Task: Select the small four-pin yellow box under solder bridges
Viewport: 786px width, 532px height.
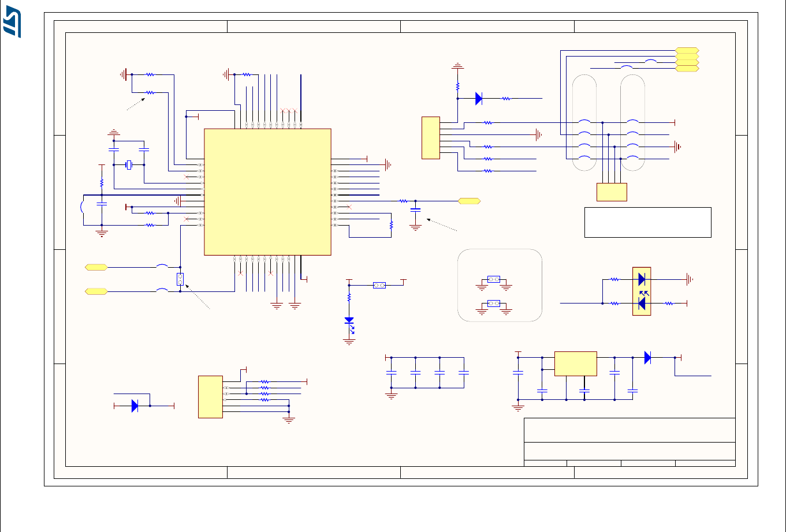Action: pos(612,192)
